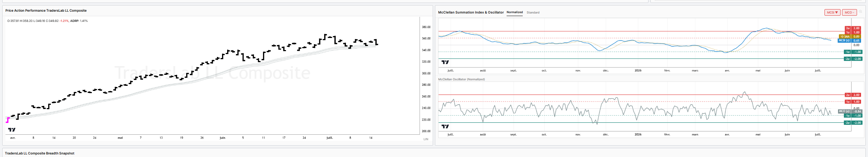The height and width of the screenshot is (157, 868).
Task: Click the -2σ -2.00 label in Summation chart
Action: (853, 59)
